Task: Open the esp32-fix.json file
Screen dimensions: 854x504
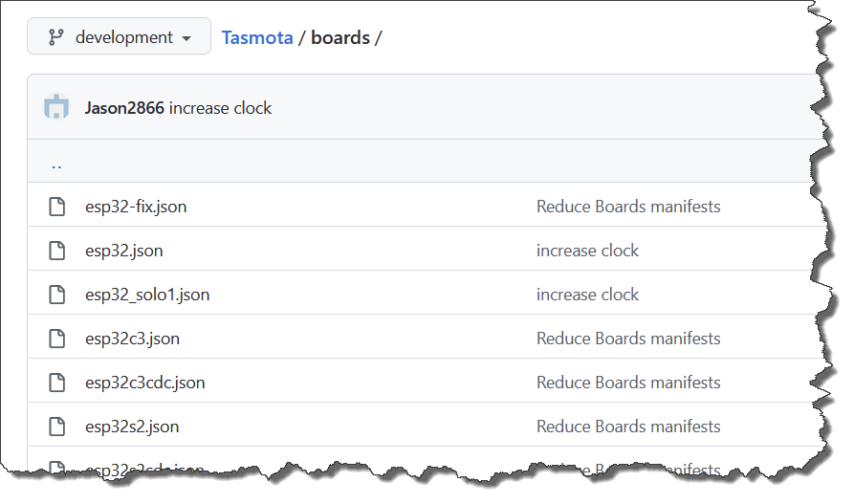Action: tap(136, 207)
